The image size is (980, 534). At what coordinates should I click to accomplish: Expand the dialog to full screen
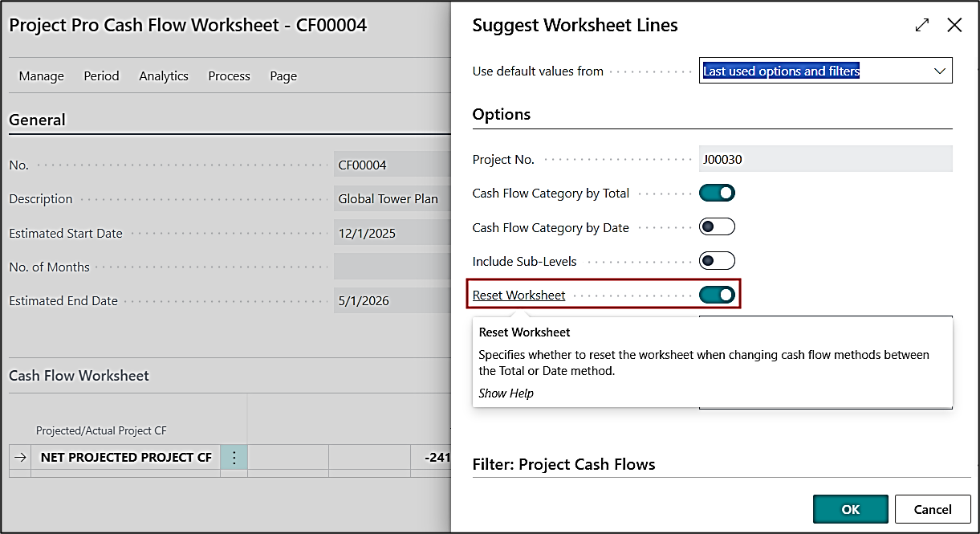pos(922,26)
